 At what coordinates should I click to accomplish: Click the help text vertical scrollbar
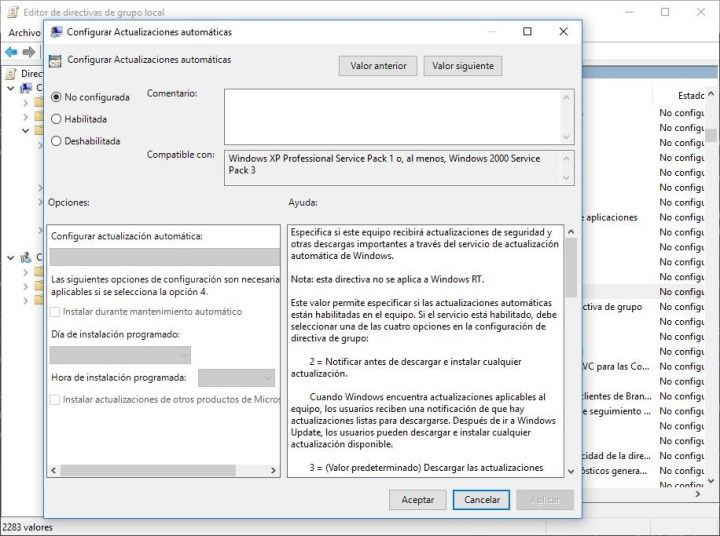569,350
